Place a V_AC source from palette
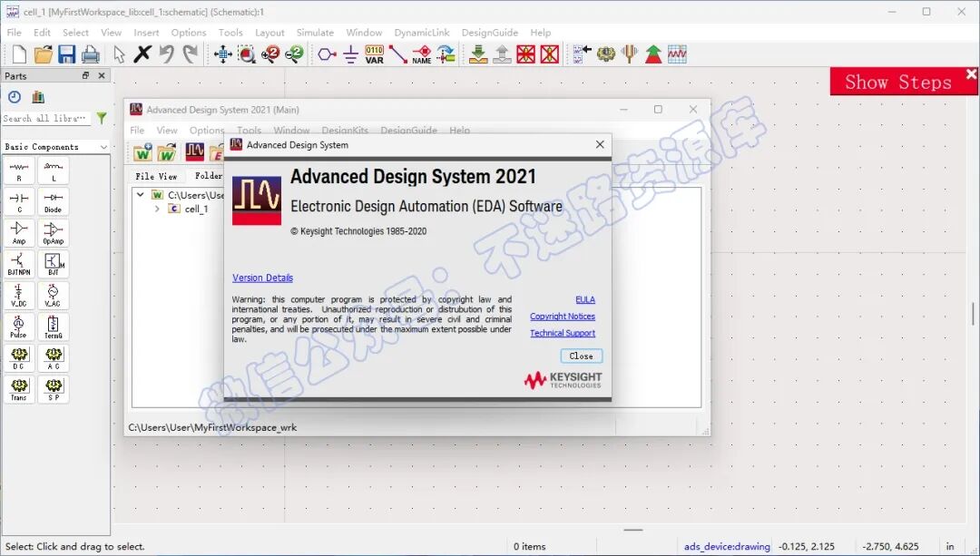 point(54,296)
